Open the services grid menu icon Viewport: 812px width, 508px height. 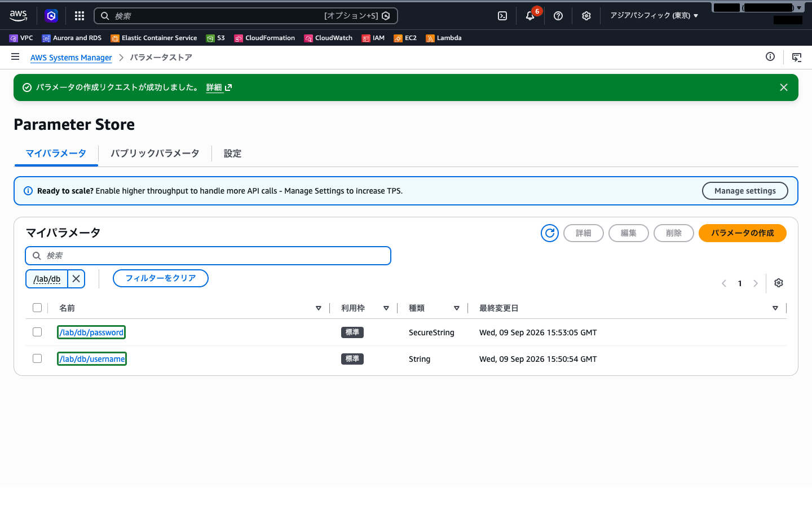click(80, 16)
